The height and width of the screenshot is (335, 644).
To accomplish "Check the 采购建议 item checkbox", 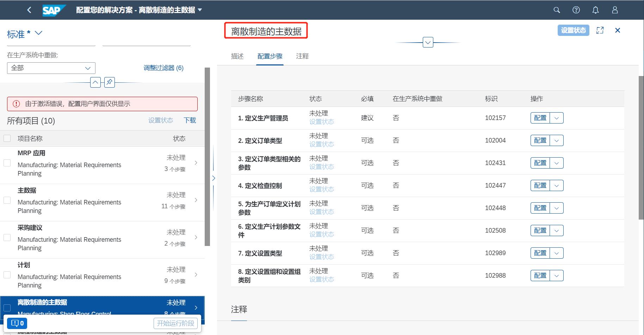I will pyautogui.click(x=7, y=237).
